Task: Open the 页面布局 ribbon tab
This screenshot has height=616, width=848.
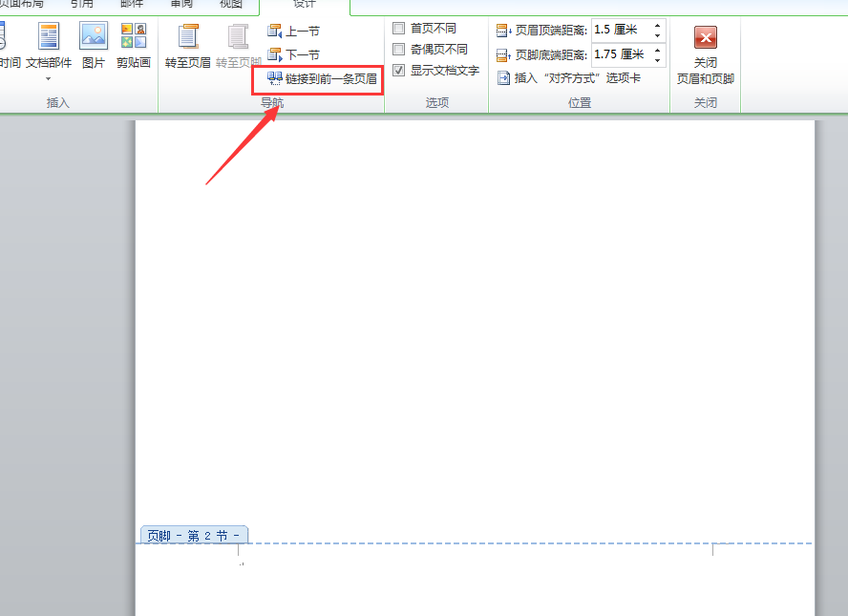Action: click(x=22, y=5)
